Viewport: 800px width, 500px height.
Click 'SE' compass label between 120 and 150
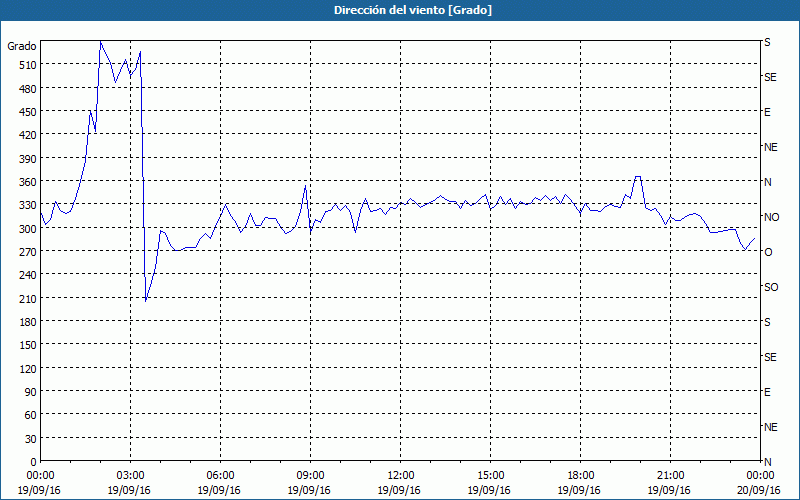pyautogui.click(x=770, y=357)
